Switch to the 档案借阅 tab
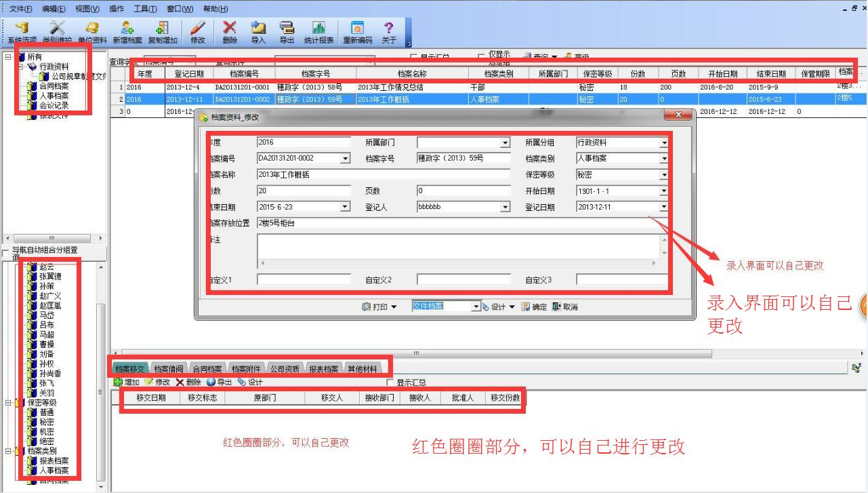 [x=169, y=369]
